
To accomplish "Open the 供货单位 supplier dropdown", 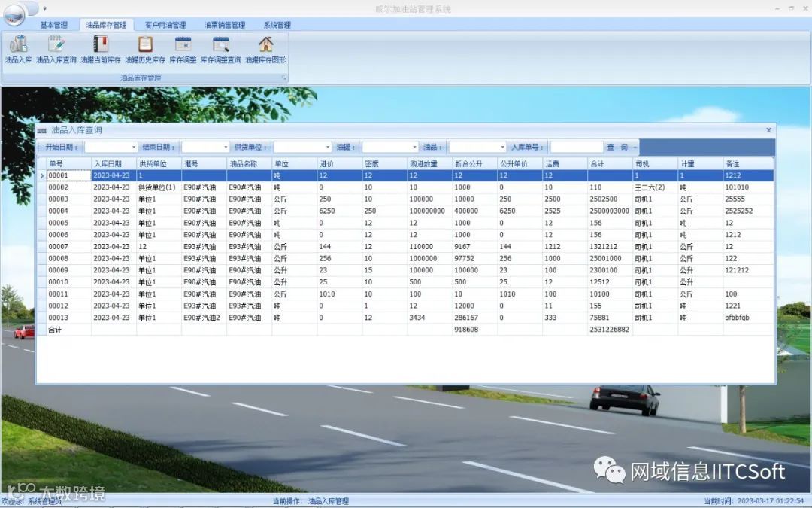I will coord(327,148).
